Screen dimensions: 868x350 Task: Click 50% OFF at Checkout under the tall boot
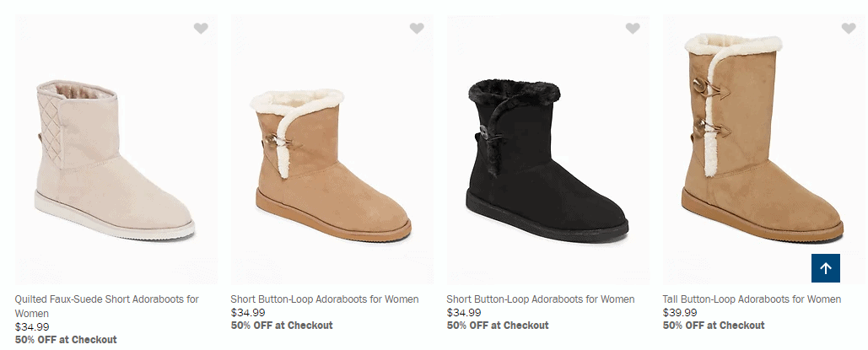(714, 326)
